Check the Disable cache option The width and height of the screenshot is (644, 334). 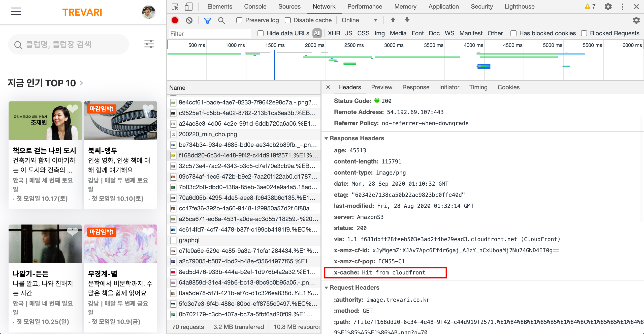click(x=288, y=20)
